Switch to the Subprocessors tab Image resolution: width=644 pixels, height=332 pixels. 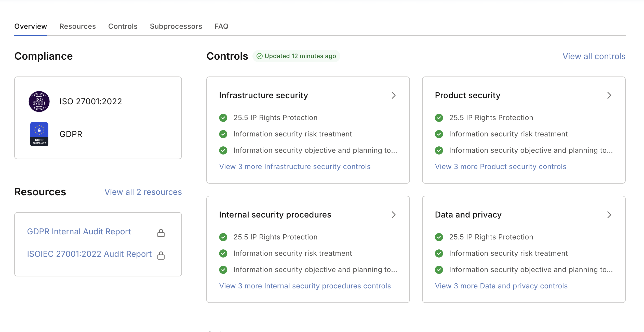176,26
